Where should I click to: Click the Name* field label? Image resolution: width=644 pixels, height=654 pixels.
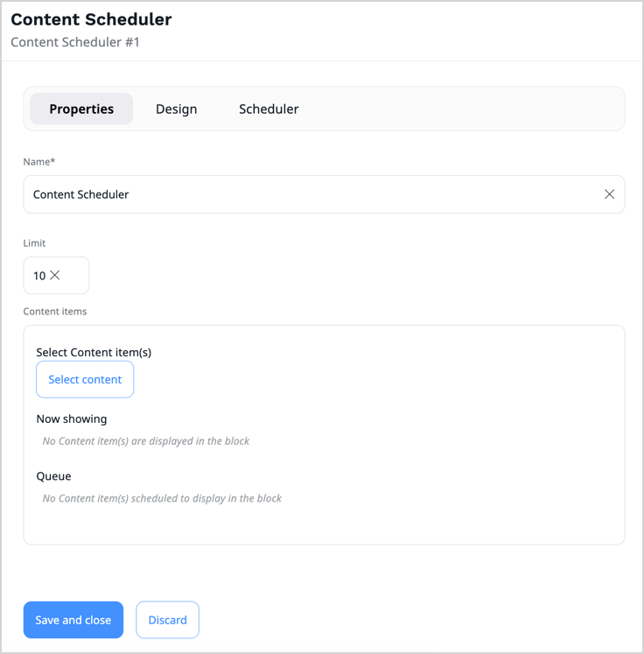[x=39, y=162]
